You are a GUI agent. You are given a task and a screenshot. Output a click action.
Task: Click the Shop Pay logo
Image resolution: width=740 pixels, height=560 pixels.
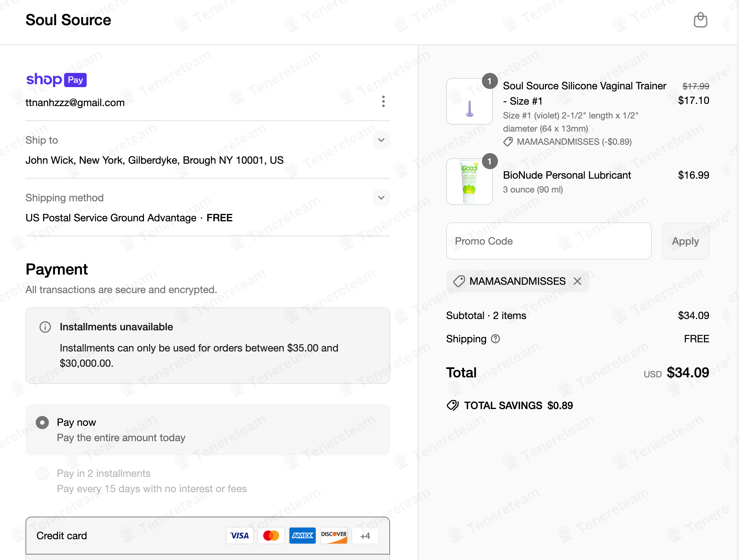pos(56,79)
